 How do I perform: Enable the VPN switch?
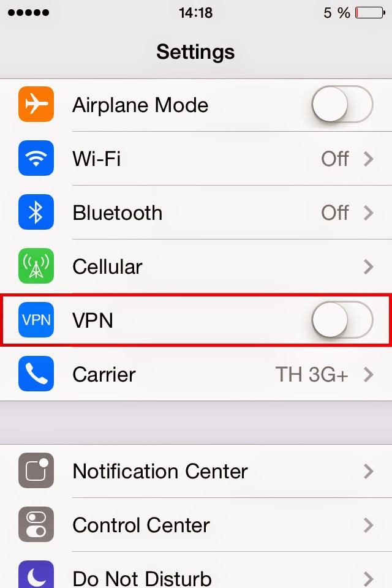pos(342,320)
